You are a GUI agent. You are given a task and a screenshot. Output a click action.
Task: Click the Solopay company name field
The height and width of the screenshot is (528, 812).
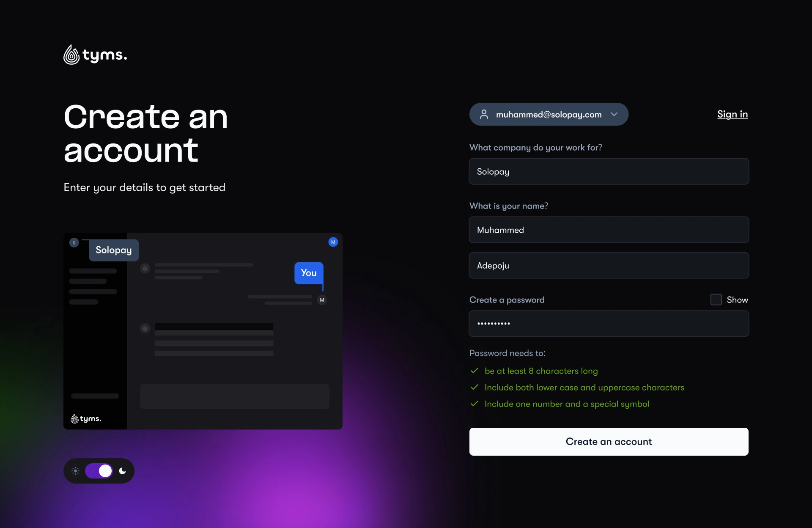(x=609, y=171)
